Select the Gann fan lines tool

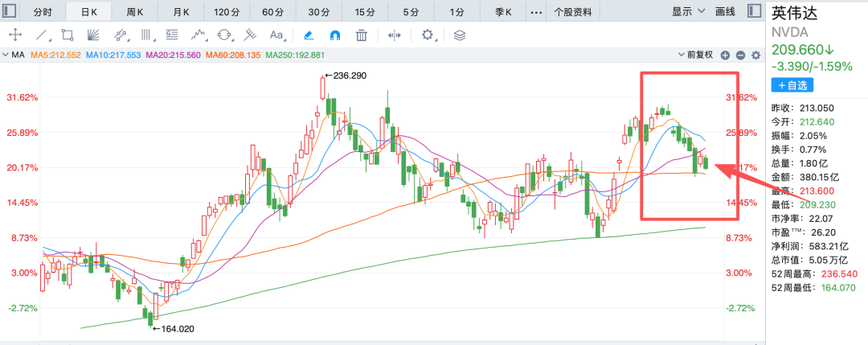[x=93, y=35]
